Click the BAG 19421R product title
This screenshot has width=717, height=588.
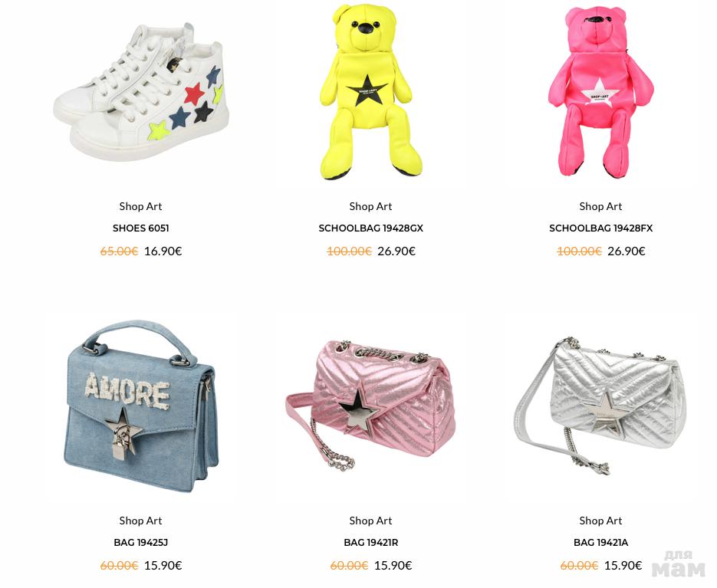point(371,543)
